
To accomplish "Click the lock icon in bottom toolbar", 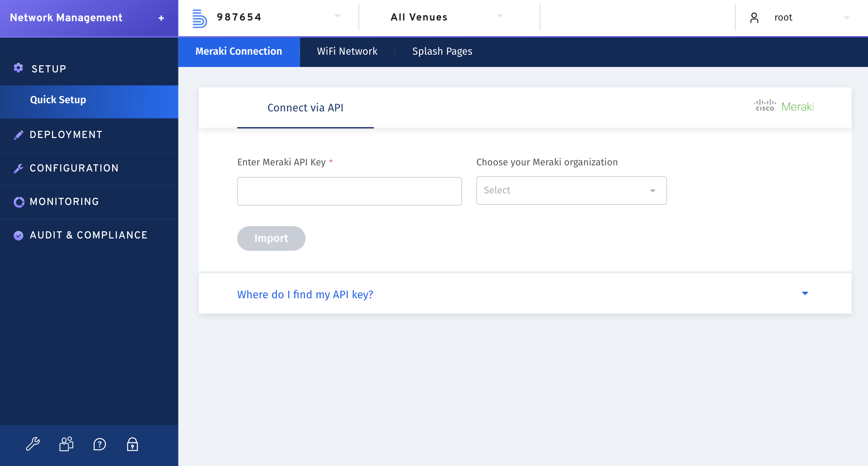I will tap(133, 444).
